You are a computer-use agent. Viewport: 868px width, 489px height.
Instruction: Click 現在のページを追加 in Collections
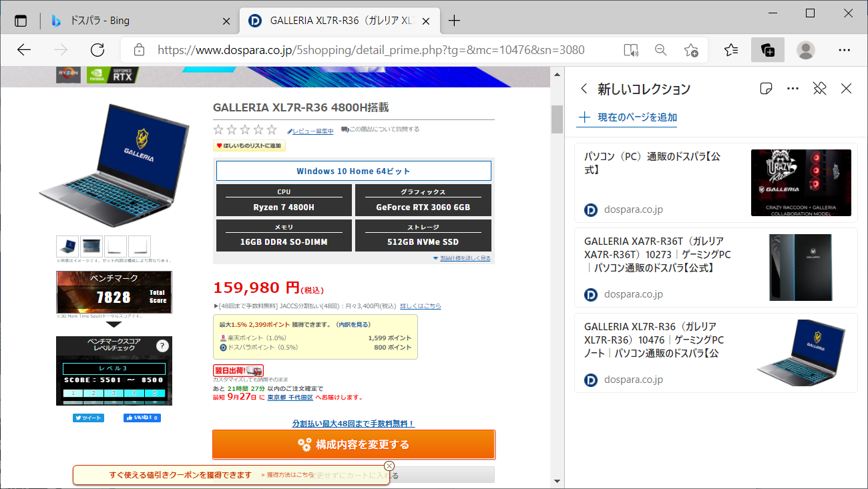click(x=627, y=117)
